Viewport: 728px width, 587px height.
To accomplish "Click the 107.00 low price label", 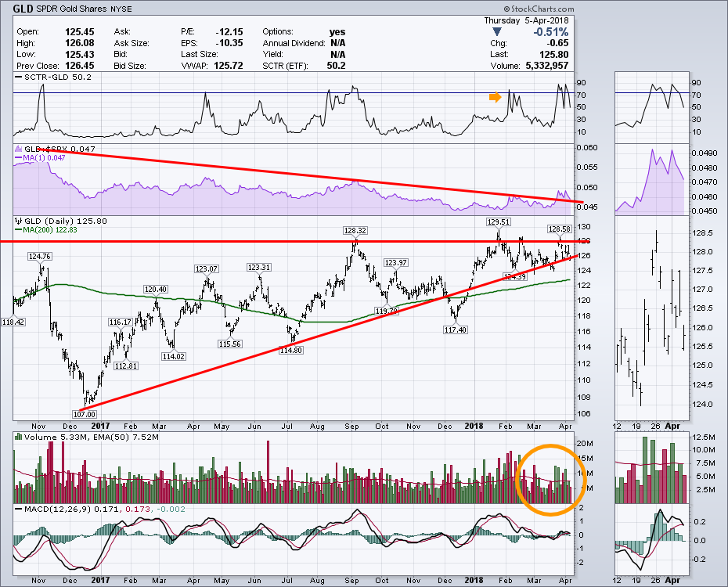I will (84, 414).
